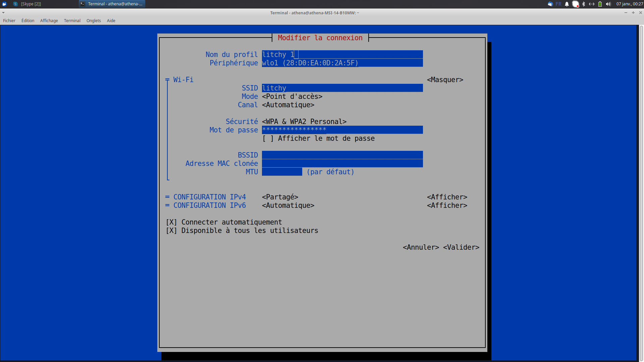Click the Valider button
Viewport: 644px width, 362px height.
tap(461, 247)
